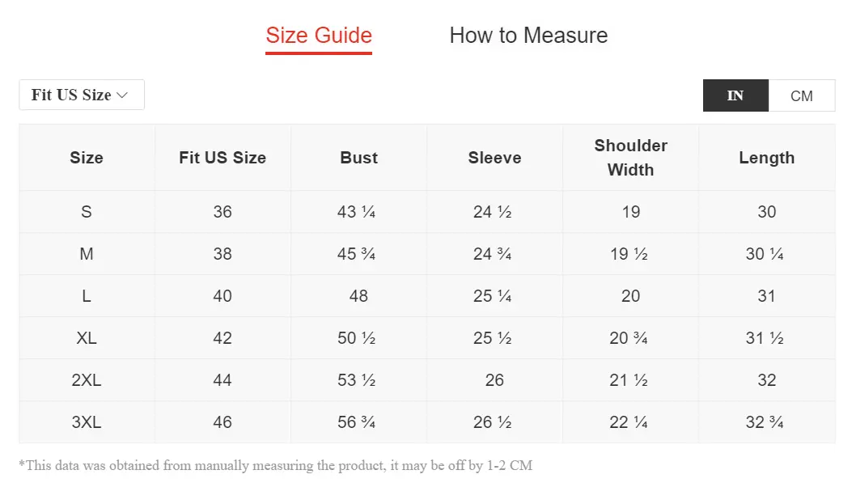Select the 3XL size row label

point(87,422)
